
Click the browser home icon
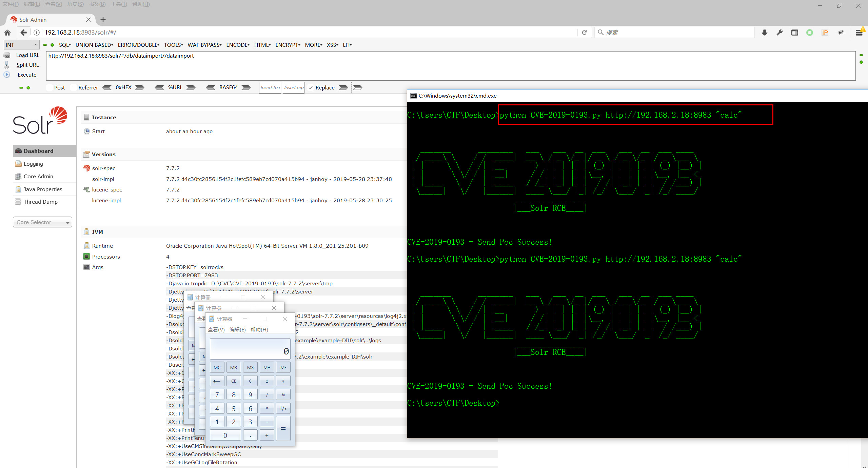(7, 33)
